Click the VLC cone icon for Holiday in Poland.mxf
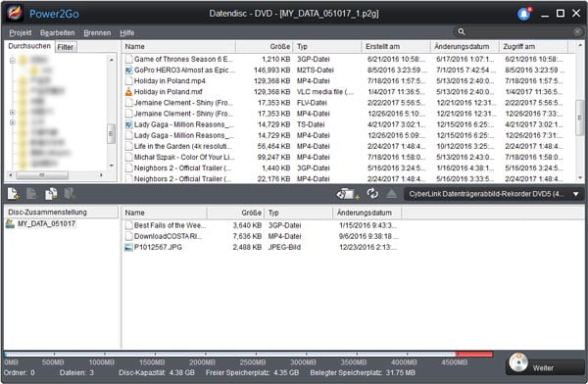This screenshot has width=588, height=384. 128,91
